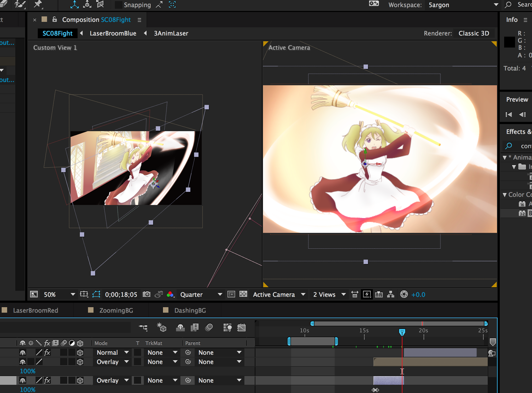Select the Roto Brush tool
Screen dimensions: 532x393
(20, 4)
